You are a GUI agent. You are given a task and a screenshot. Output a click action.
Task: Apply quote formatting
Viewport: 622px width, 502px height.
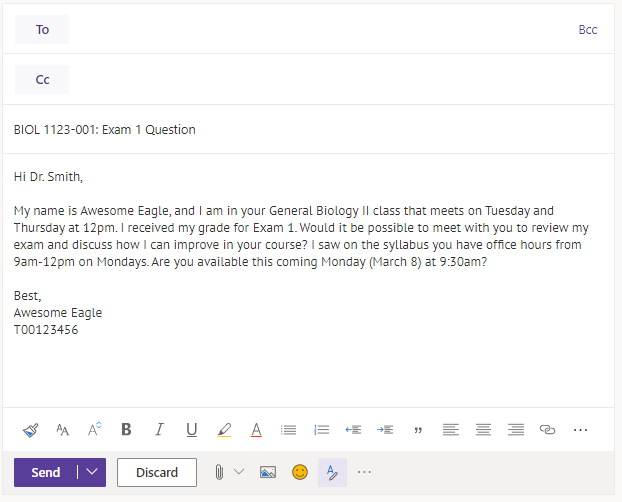click(x=418, y=430)
